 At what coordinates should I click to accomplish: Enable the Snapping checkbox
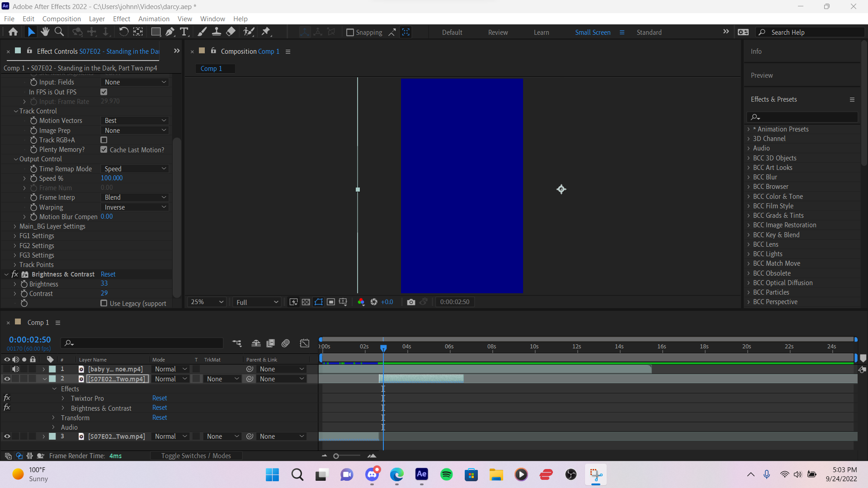[x=350, y=32]
